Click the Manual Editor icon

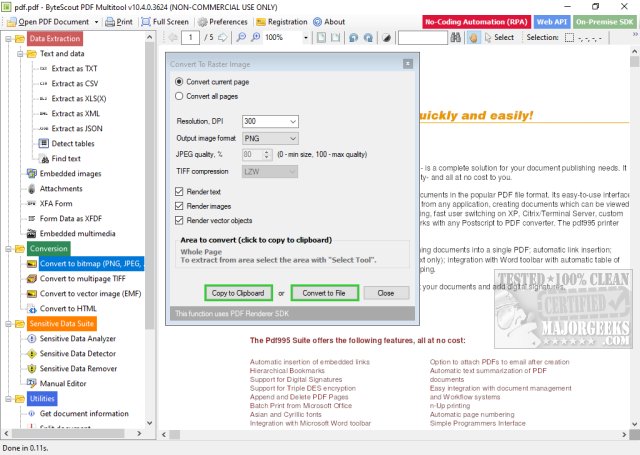click(31, 383)
